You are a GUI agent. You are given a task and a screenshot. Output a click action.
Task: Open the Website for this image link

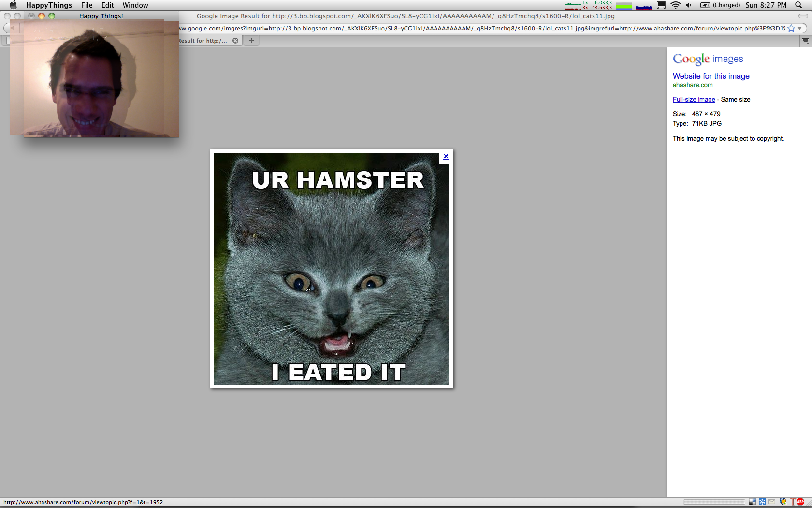pyautogui.click(x=711, y=76)
